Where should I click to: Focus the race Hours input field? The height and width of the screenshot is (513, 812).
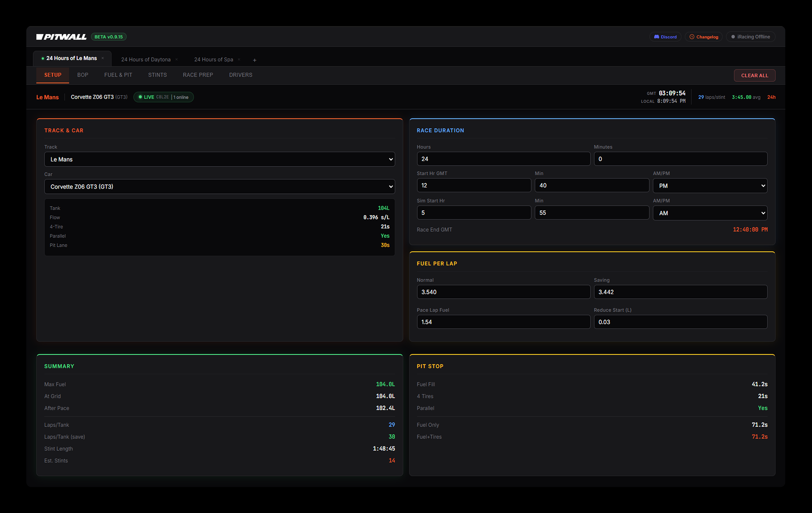click(x=503, y=159)
